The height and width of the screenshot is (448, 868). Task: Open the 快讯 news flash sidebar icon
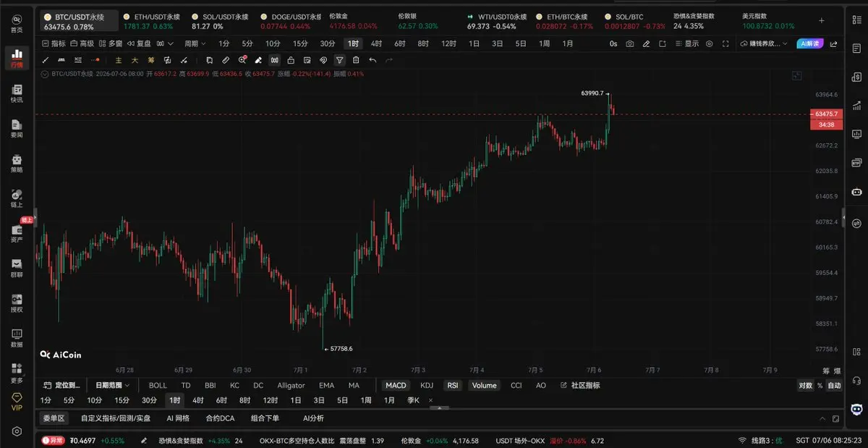point(17,93)
